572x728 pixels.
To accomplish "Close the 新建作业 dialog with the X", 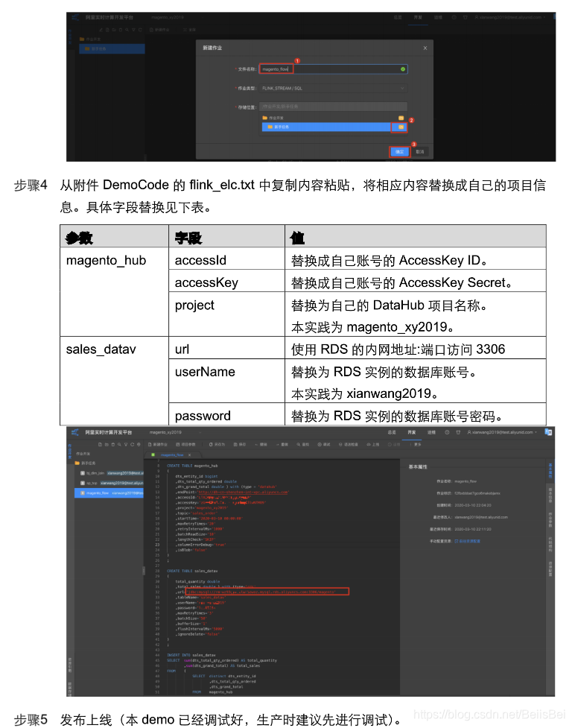I will [425, 48].
